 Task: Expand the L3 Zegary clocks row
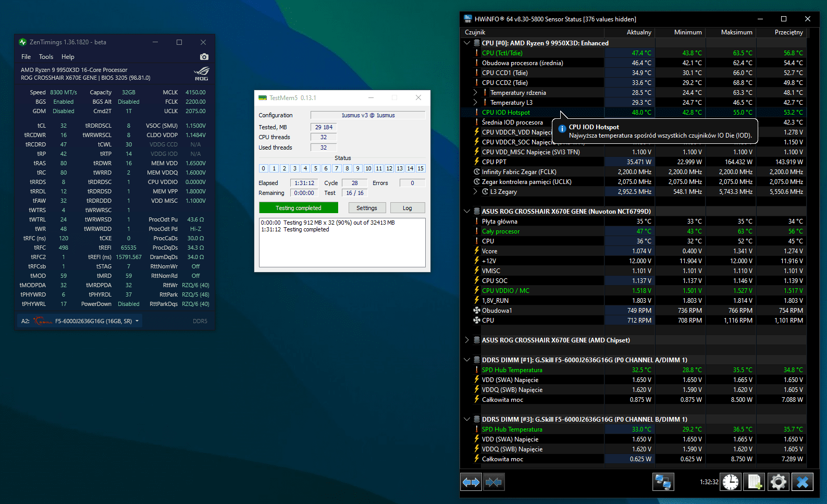(475, 192)
